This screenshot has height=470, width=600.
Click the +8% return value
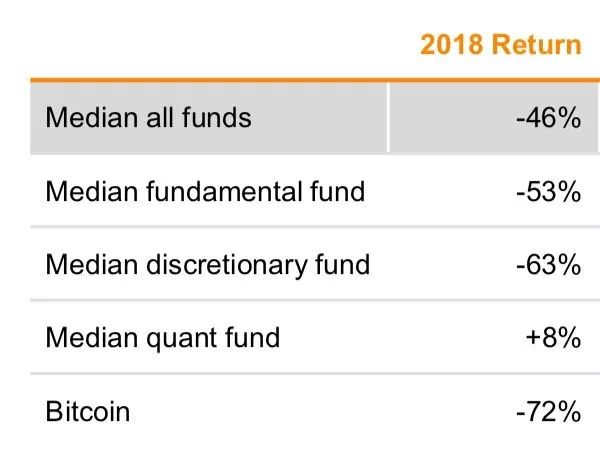553,338
